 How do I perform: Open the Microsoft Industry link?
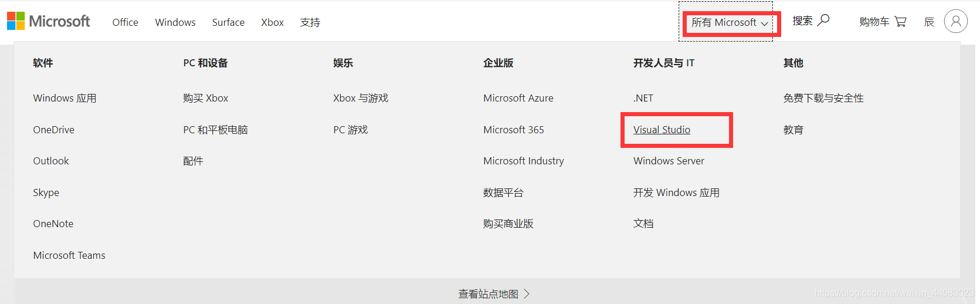524,161
